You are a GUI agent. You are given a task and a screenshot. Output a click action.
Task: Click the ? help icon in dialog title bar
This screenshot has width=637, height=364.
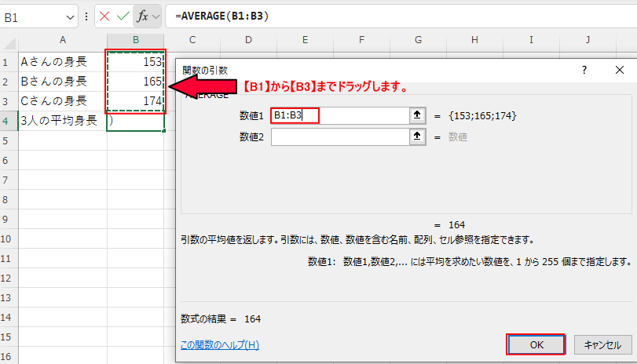(x=584, y=70)
